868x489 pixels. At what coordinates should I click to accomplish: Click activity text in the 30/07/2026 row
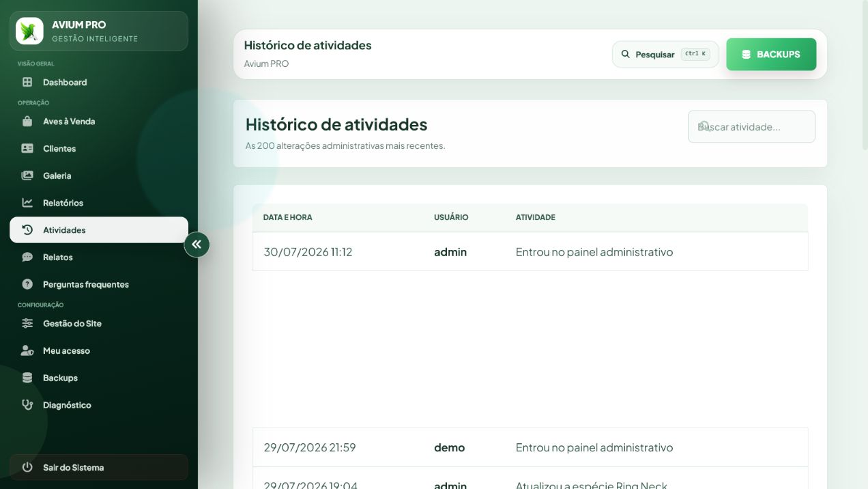click(x=594, y=252)
